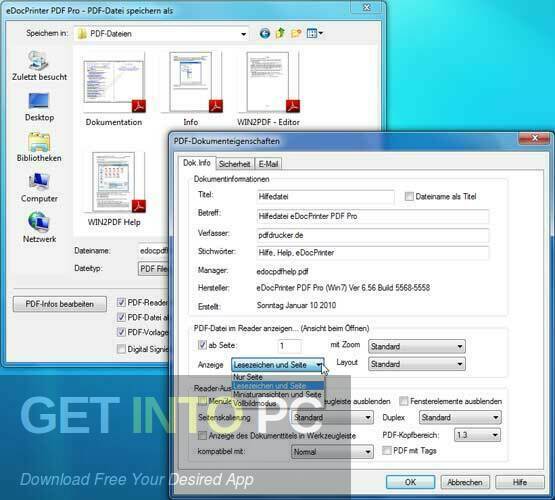Screen dimensions: 555x500
Task: Click the Verfasser input field
Action: 372,235
